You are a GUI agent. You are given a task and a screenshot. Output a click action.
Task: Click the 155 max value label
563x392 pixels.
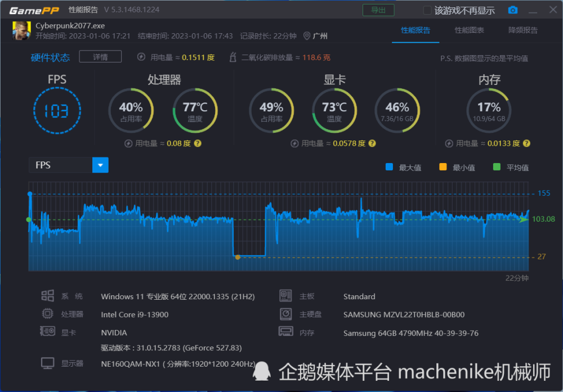[544, 193]
